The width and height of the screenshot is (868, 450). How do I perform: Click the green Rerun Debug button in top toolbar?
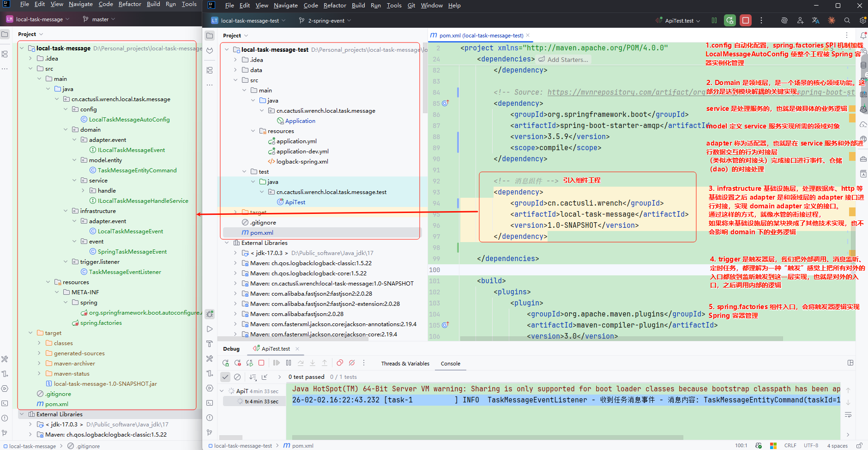coord(729,20)
